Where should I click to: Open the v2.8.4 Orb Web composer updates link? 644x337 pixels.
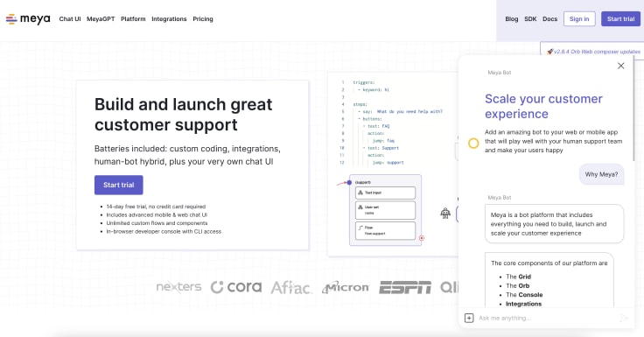[x=597, y=52]
